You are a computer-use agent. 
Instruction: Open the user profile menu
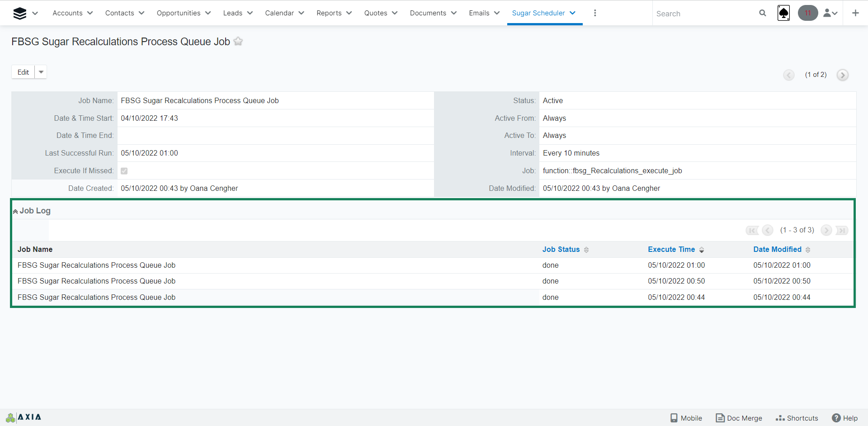(x=830, y=13)
